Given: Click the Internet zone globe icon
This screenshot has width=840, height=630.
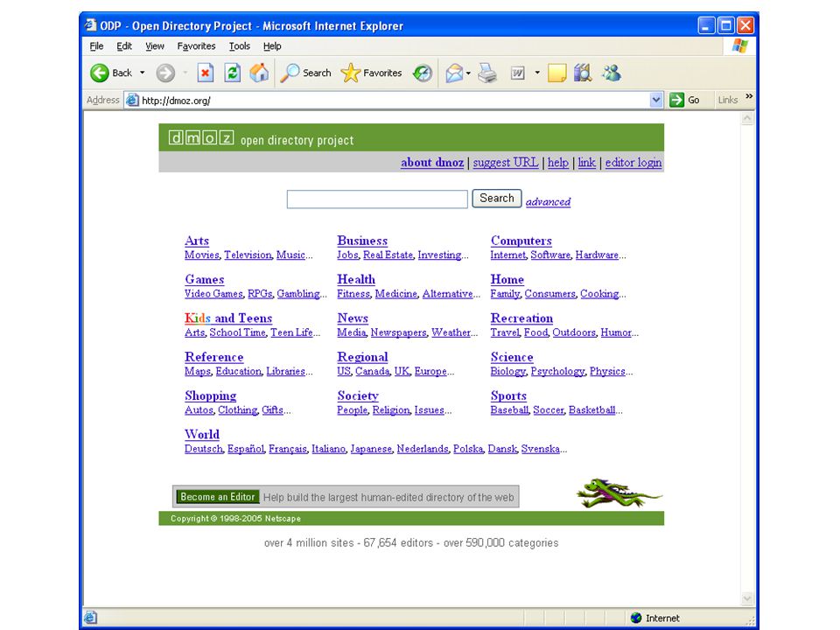Looking at the screenshot, I should coord(636,618).
